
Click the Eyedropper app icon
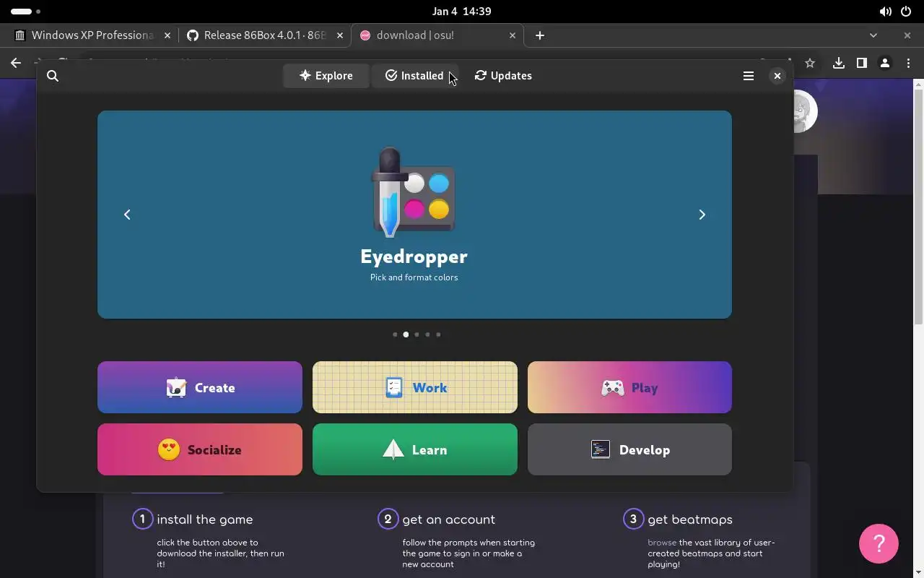[414, 192]
